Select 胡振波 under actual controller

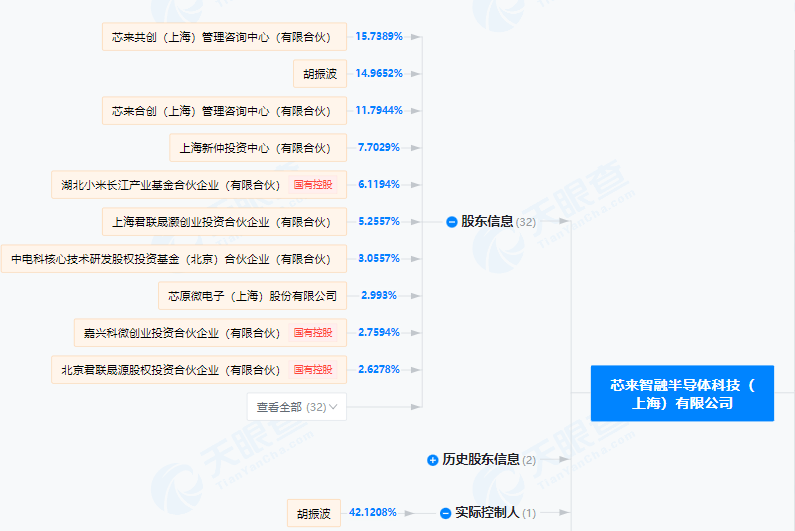[314, 513]
